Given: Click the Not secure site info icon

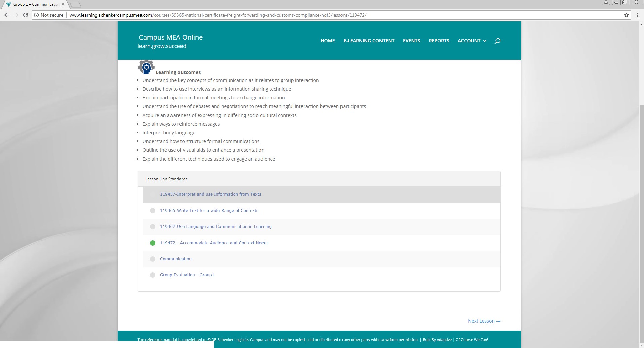Looking at the screenshot, I should tap(36, 15).
